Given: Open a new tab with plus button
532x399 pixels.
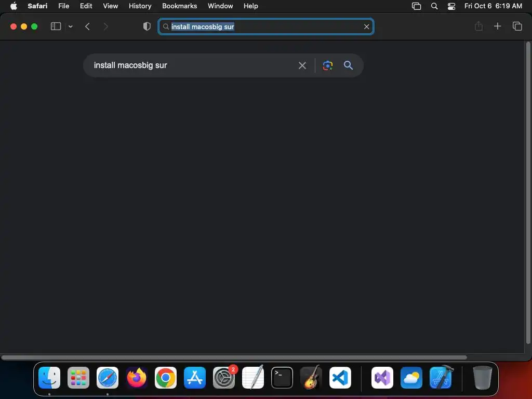Looking at the screenshot, I should (x=497, y=26).
